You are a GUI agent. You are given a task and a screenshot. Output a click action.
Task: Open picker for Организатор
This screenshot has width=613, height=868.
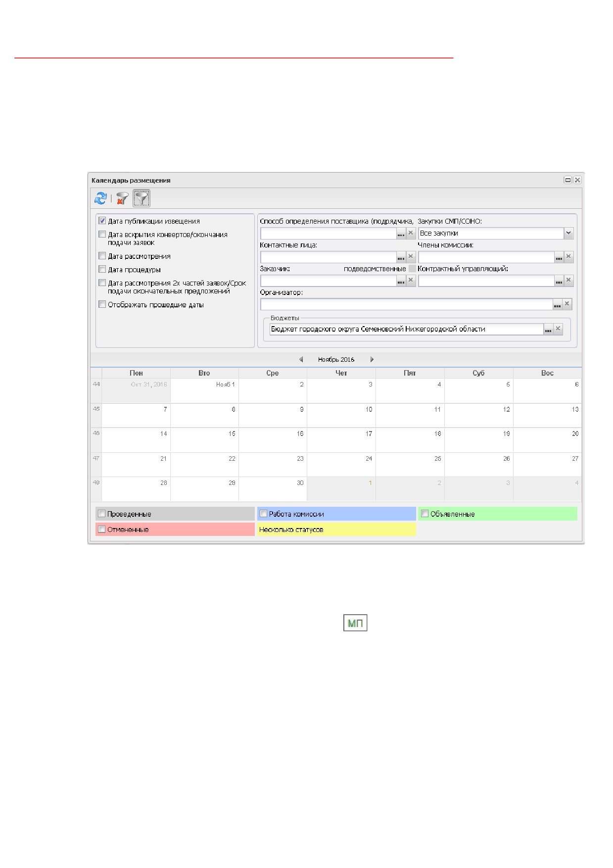point(558,304)
